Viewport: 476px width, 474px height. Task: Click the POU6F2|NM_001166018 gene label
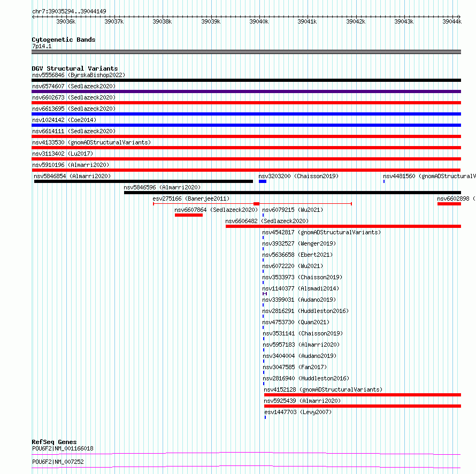[x=63, y=448]
